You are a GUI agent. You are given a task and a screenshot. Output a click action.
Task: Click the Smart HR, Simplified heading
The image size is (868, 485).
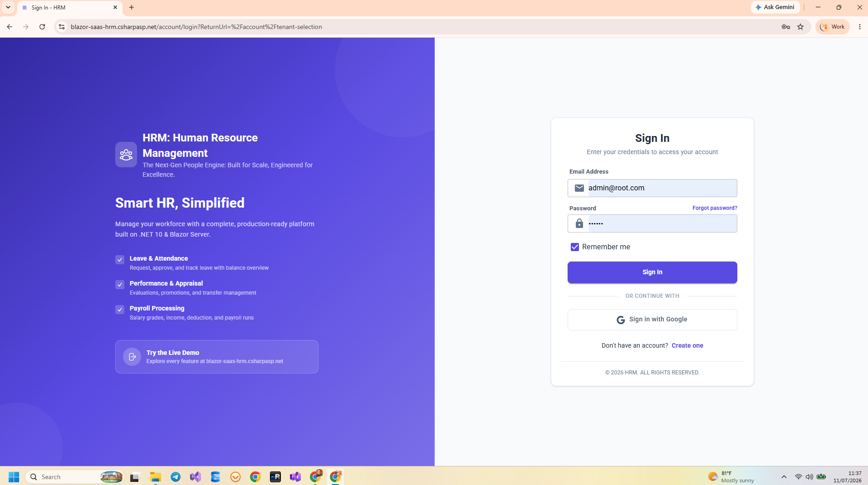[x=180, y=203]
